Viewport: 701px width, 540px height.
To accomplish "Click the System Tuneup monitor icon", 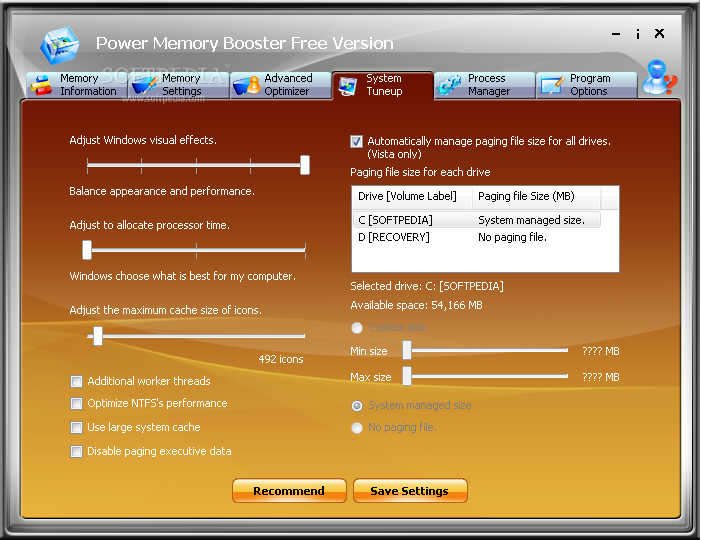I will tap(348, 86).
